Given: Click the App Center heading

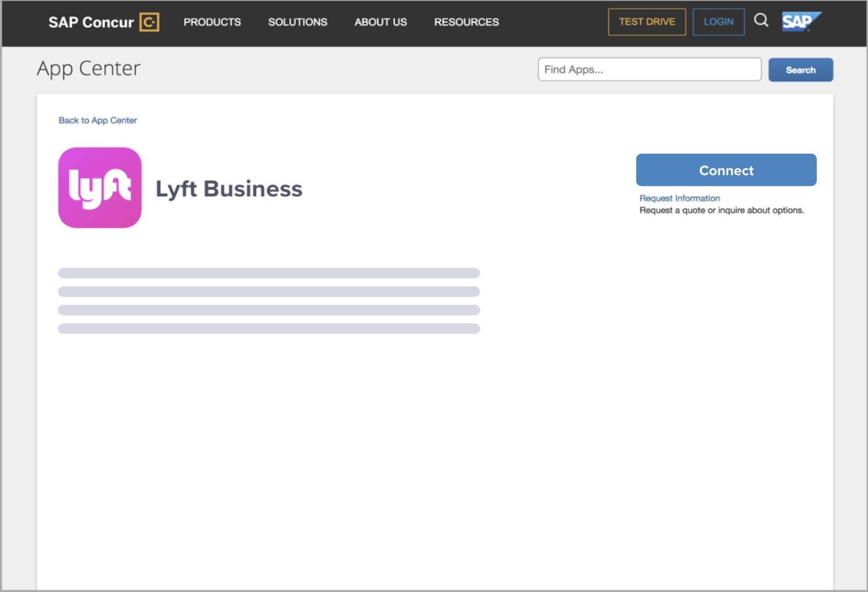Looking at the screenshot, I should click(88, 69).
